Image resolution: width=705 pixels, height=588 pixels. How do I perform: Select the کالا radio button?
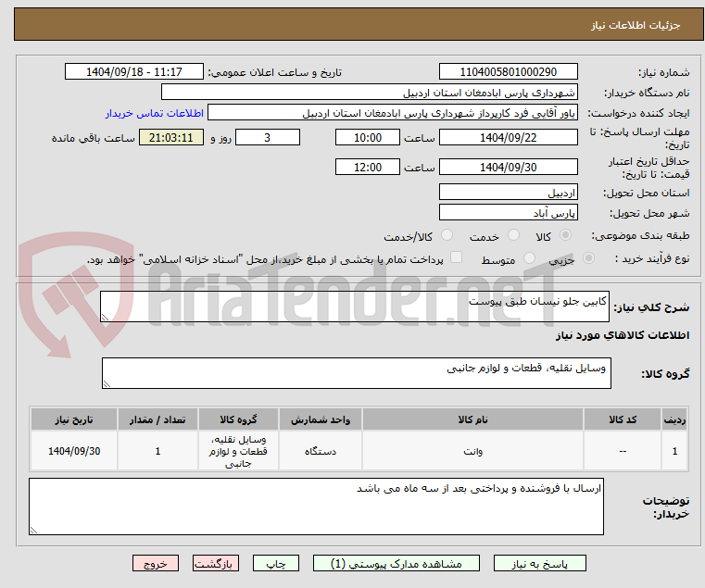[566, 235]
